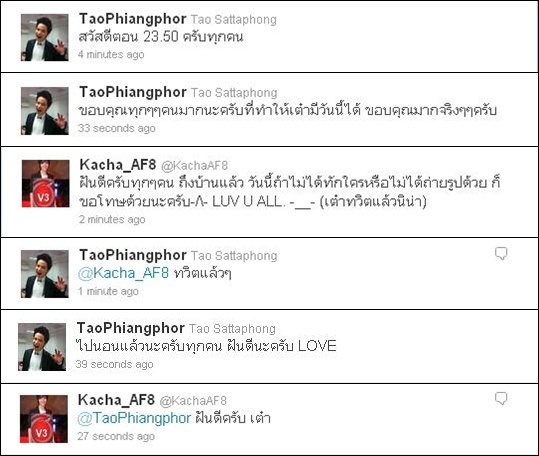Open '4 minutes ago' timestamp
539x456 pixels.
tap(111, 54)
